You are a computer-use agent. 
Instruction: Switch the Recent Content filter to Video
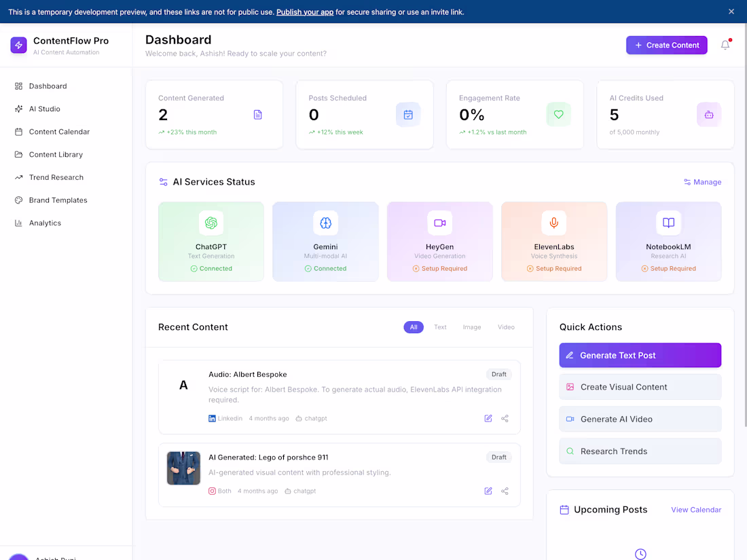tap(506, 326)
